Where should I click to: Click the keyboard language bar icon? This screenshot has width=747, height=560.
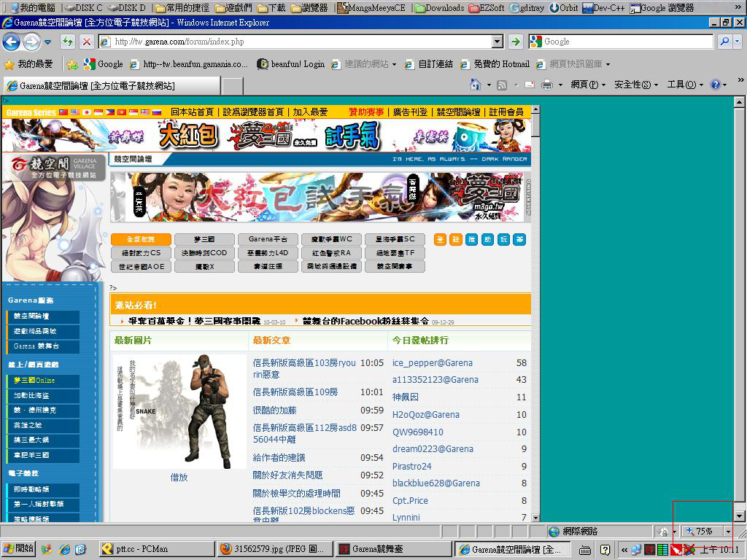(584, 551)
